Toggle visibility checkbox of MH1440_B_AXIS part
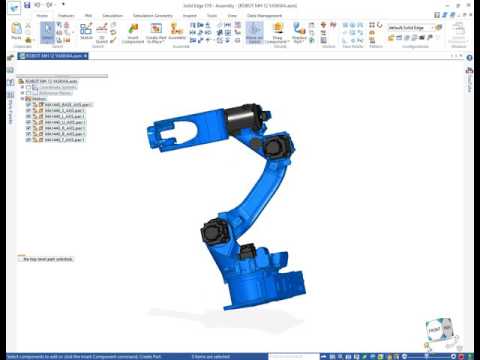 pos(29,134)
